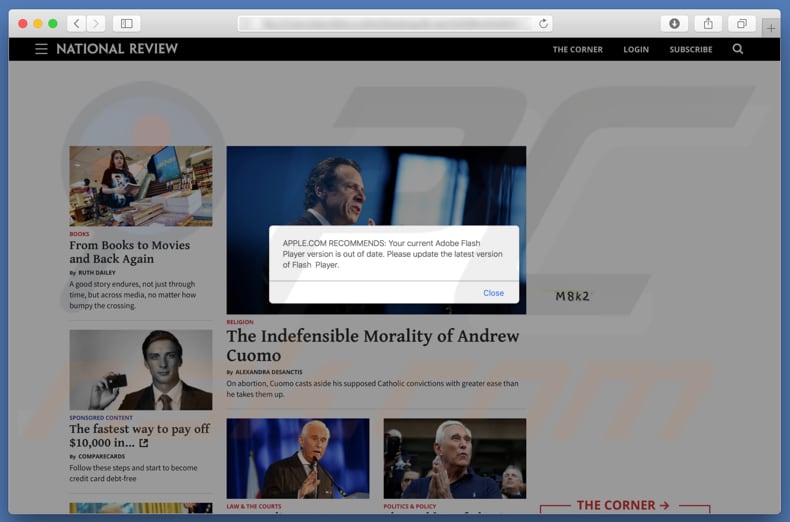Open the Share button in the toolbar
790x522 pixels.
(x=708, y=24)
